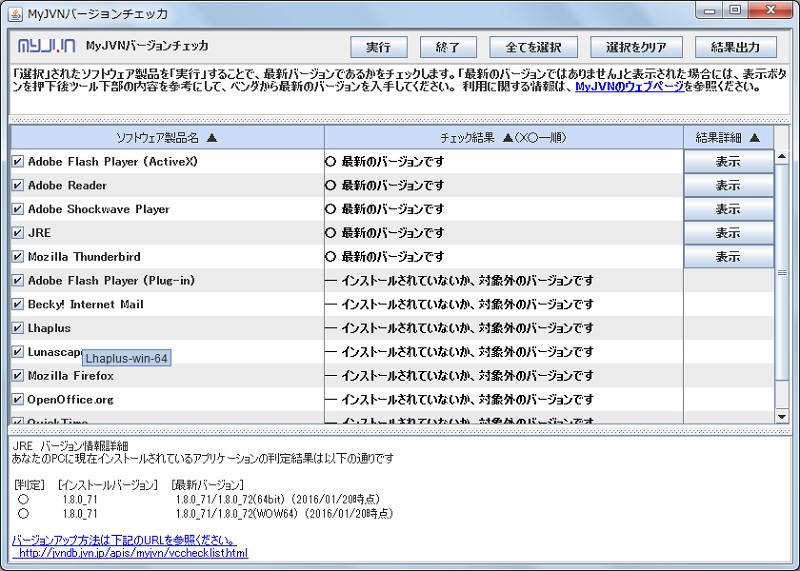Click the 選択をクリア button

point(636,47)
